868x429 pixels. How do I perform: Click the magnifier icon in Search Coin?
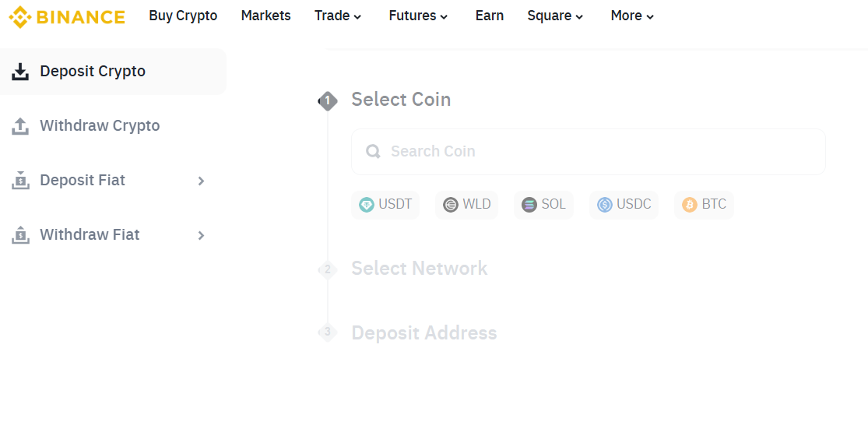[x=373, y=152]
